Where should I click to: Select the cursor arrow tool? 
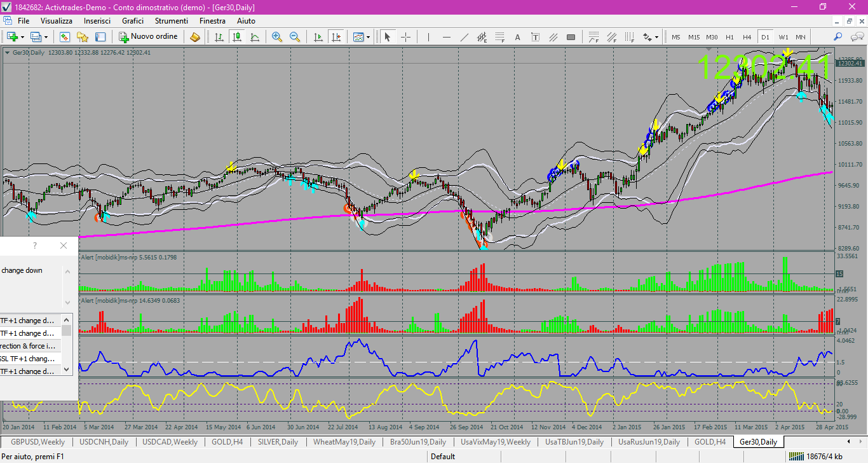388,37
